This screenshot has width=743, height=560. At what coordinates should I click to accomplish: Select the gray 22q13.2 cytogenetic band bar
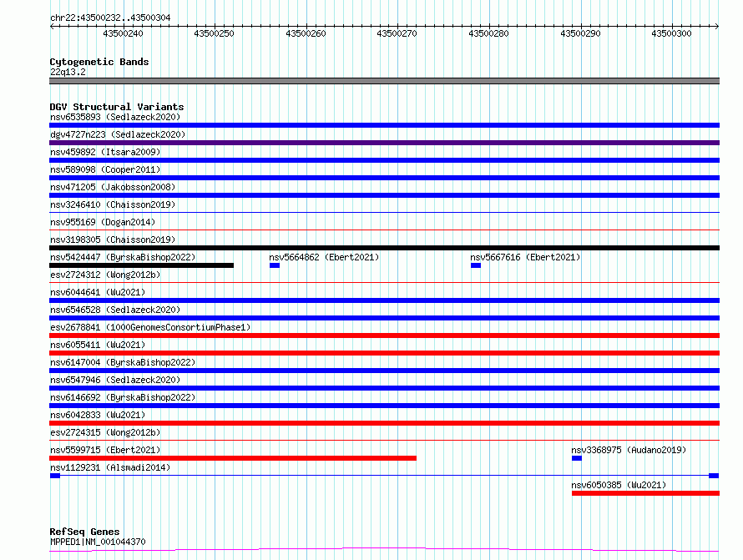[x=384, y=81]
